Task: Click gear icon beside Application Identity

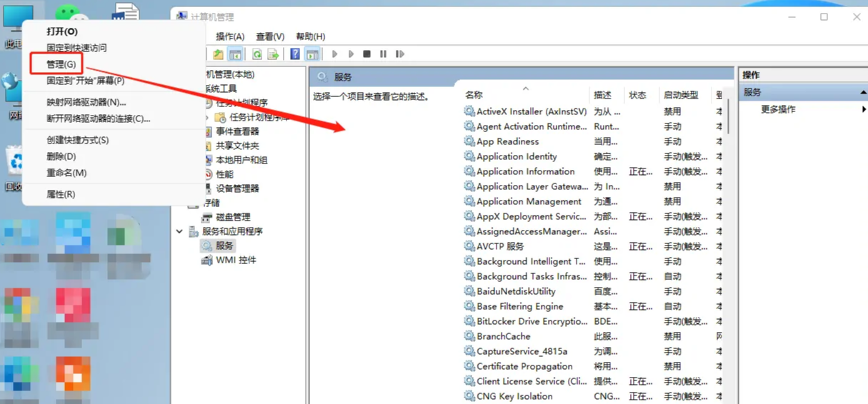Action: coord(469,156)
